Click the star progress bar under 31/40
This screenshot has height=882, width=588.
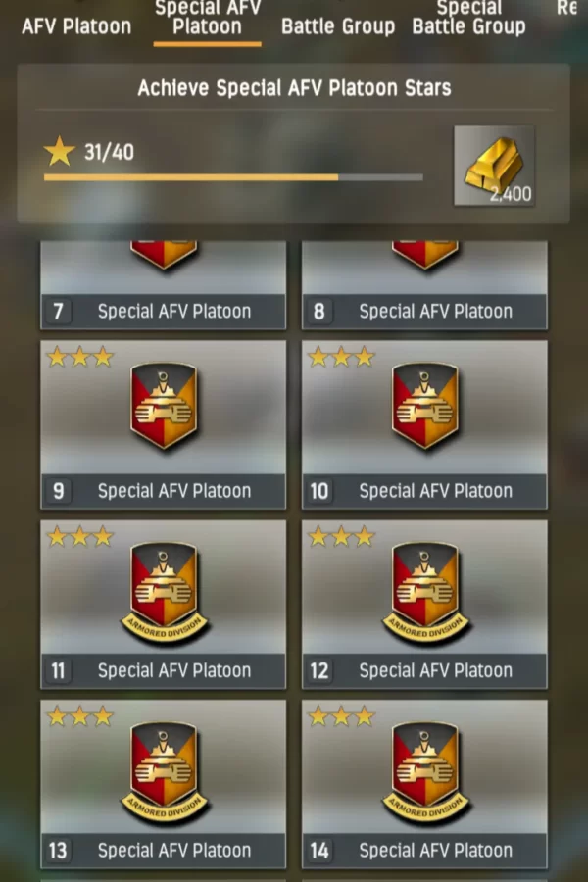(x=233, y=177)
